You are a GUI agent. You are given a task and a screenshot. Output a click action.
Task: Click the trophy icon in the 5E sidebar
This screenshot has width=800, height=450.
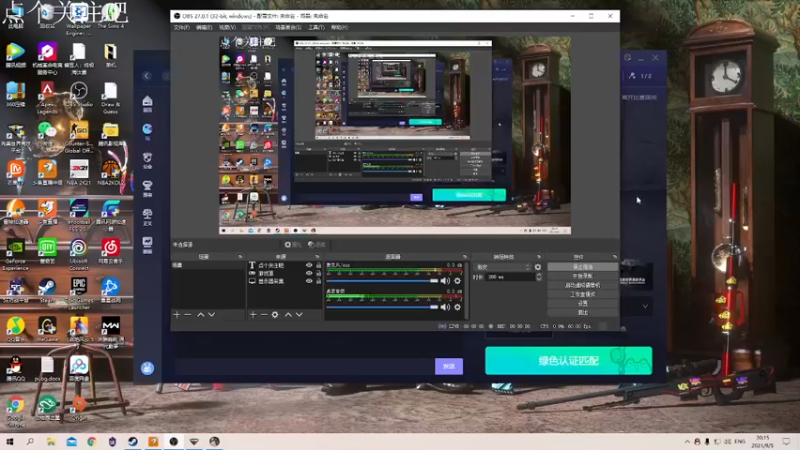tap(147, 188)
